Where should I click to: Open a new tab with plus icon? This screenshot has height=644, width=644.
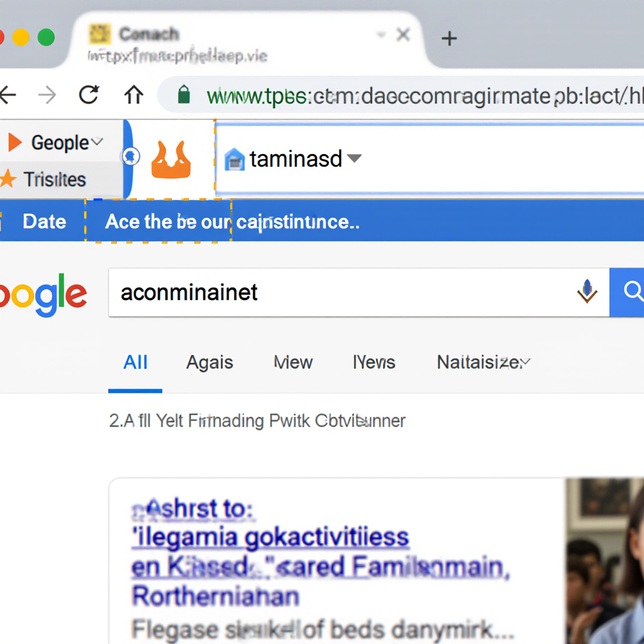pos(449,38)
